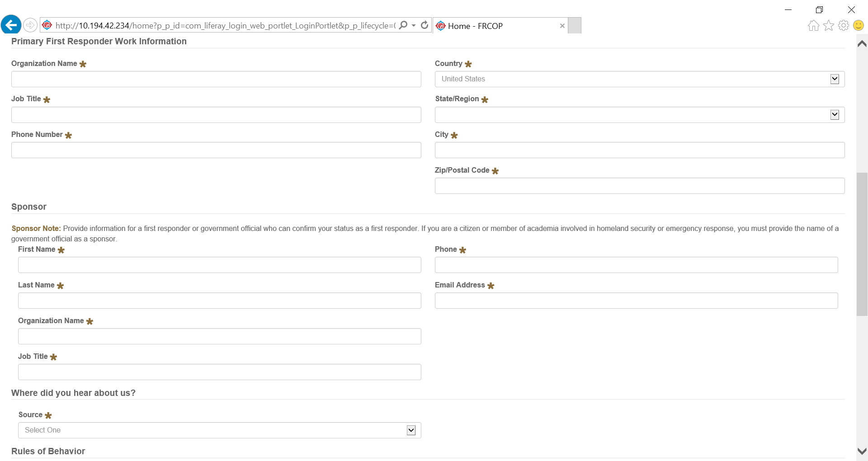868x461 pixels.
Task: Click the search magnifier in address bar
Action: coord(404,25)
